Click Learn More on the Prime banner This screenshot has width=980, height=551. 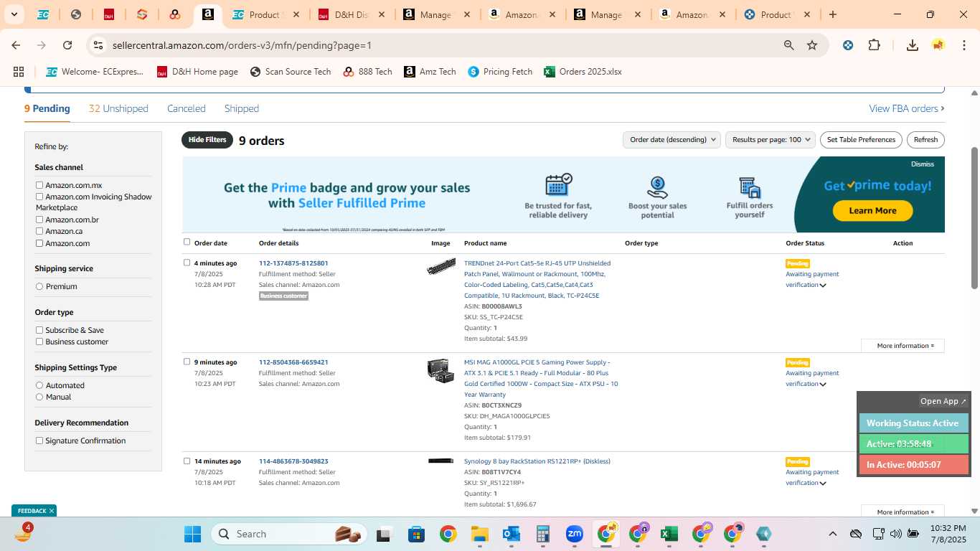pyautogui.click(x=872, y=210)
